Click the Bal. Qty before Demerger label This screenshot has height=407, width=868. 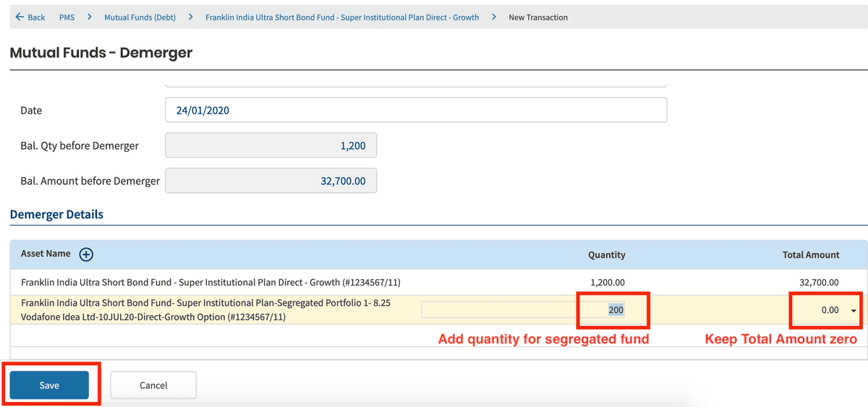point(80,146)
